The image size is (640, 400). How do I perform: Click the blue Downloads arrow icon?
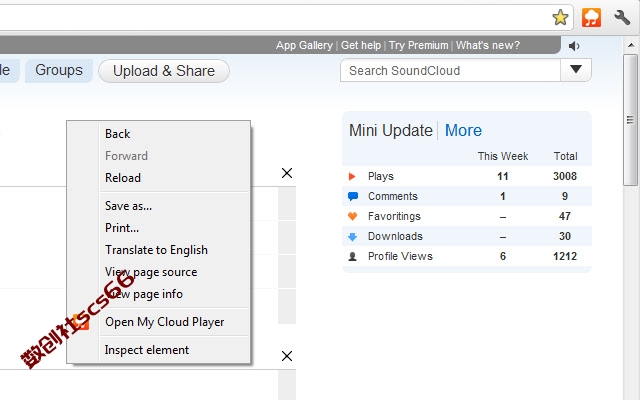coord(352,236)
